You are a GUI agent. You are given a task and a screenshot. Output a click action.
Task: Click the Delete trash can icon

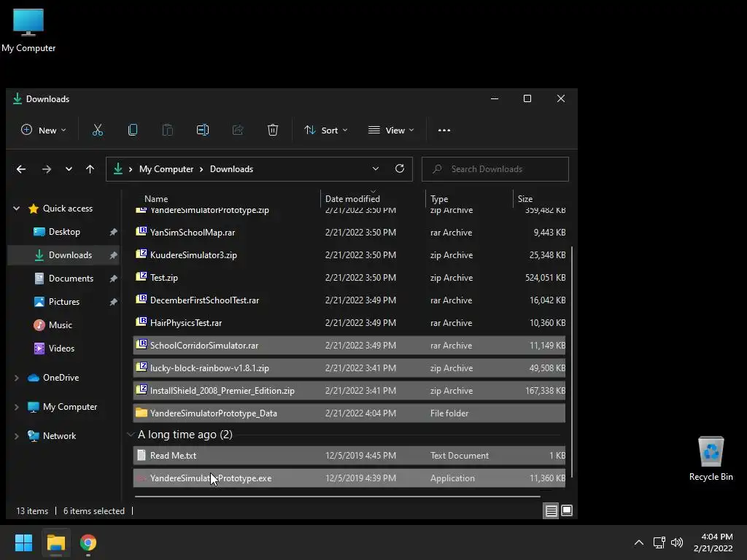[x=273, y=130]
